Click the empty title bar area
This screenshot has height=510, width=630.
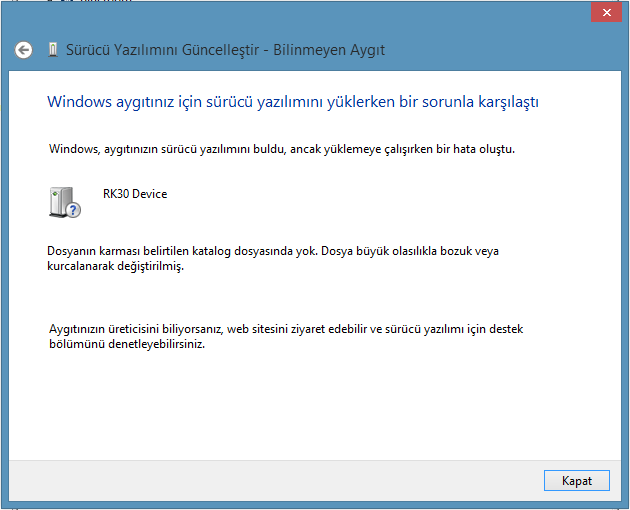pyautogui.click(x=300, y=14)
